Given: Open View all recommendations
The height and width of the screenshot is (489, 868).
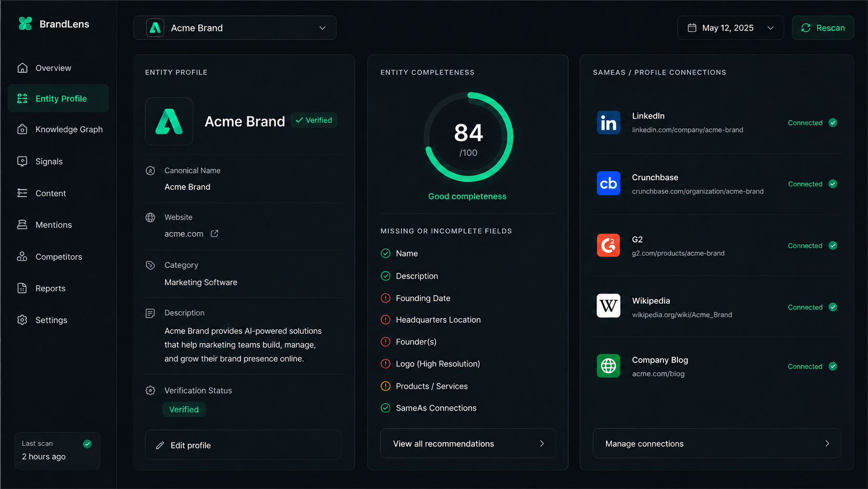Looking at the screenshot, I should [x=468, y=444].
